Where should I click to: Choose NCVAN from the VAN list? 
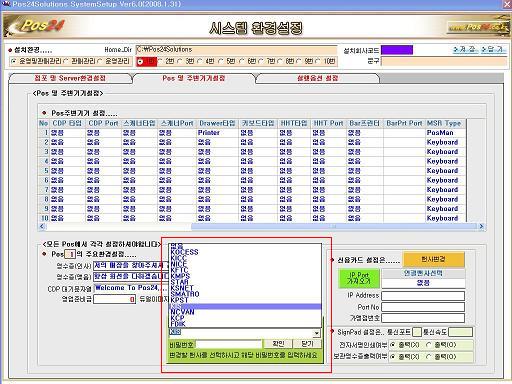click(245, 312)
